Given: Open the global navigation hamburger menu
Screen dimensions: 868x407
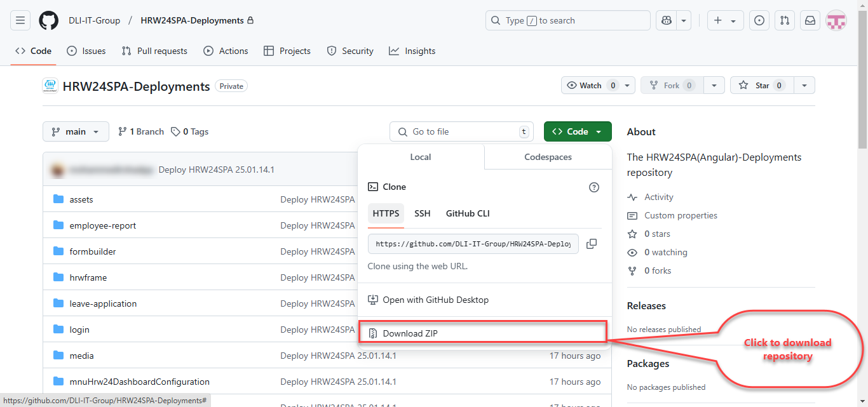Looking at the screenshot, I should [20, 20].
